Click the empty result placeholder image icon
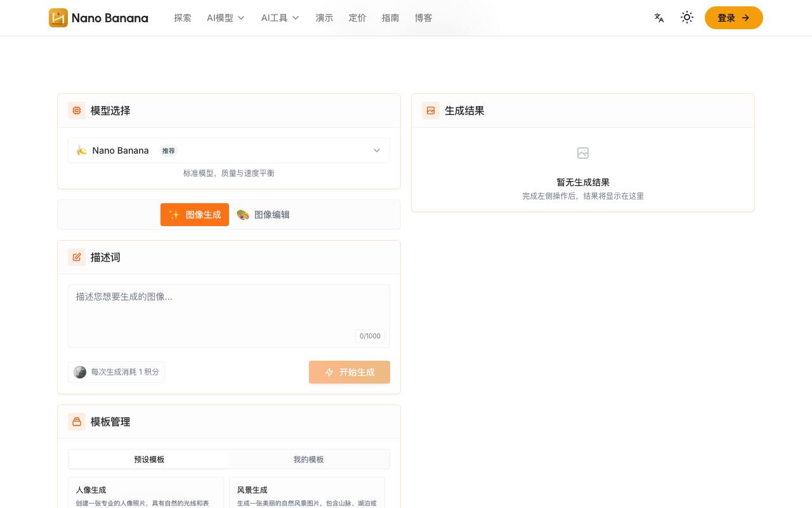 coord(583,153)
